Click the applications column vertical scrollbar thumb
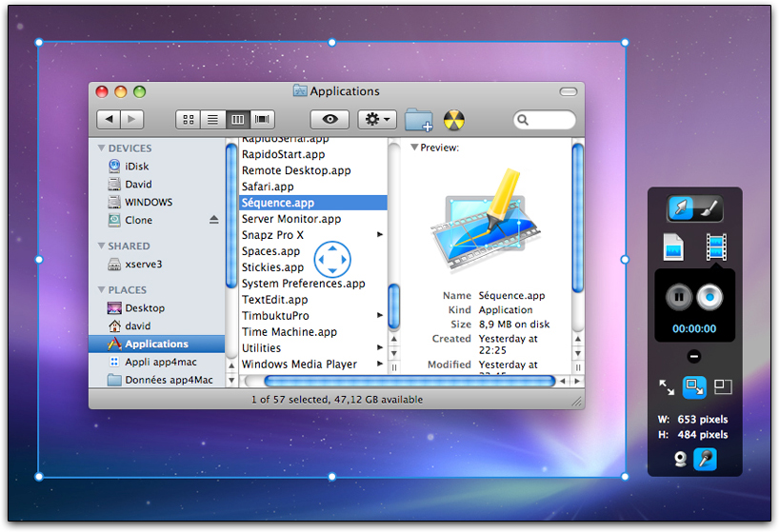This screenshot has width=779, height=532. tap(394, 306)
